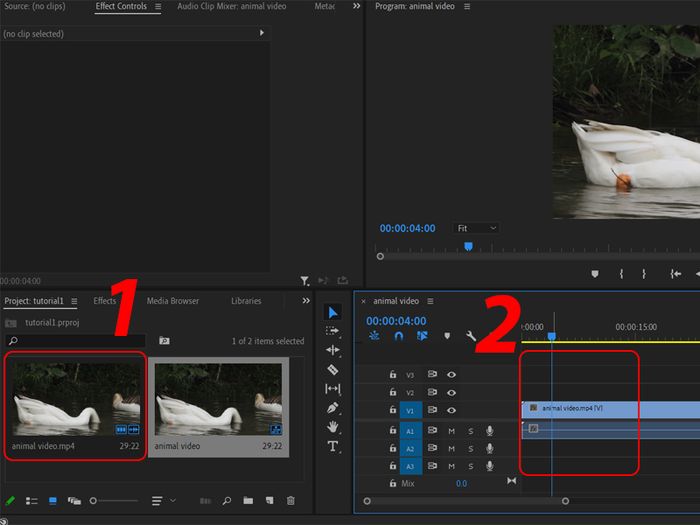Select the Hand tool
The image size is (700, 525).
point(333,427)
